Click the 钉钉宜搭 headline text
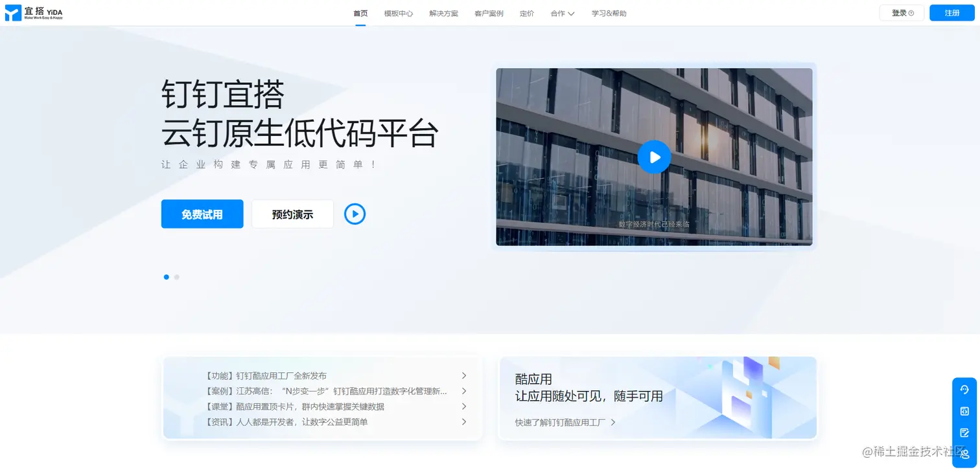The width and height of the screenshot is (980, 472). coord(223,95)
